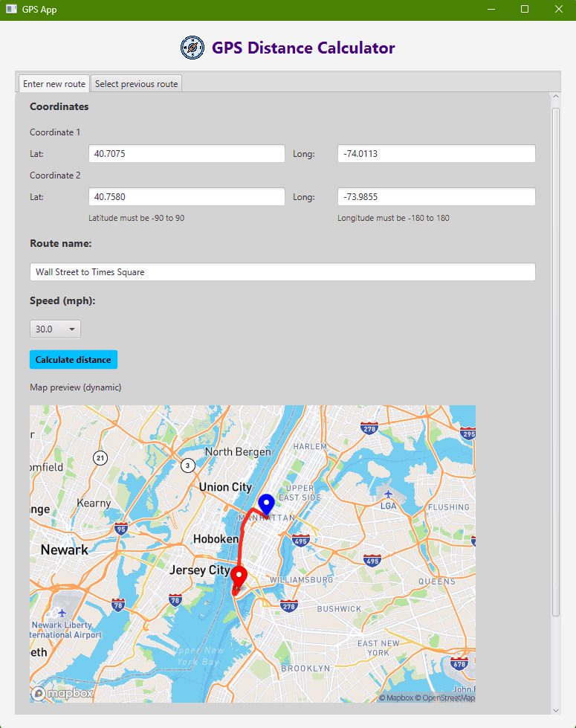The width and height of the screenshot is (576, 728).
Task: Click the vertical scrollbar thumb
Action: tap(556, 361)
